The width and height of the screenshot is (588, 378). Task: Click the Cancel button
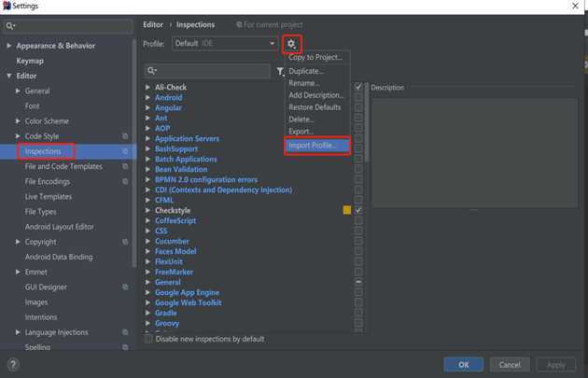[510, 364]
